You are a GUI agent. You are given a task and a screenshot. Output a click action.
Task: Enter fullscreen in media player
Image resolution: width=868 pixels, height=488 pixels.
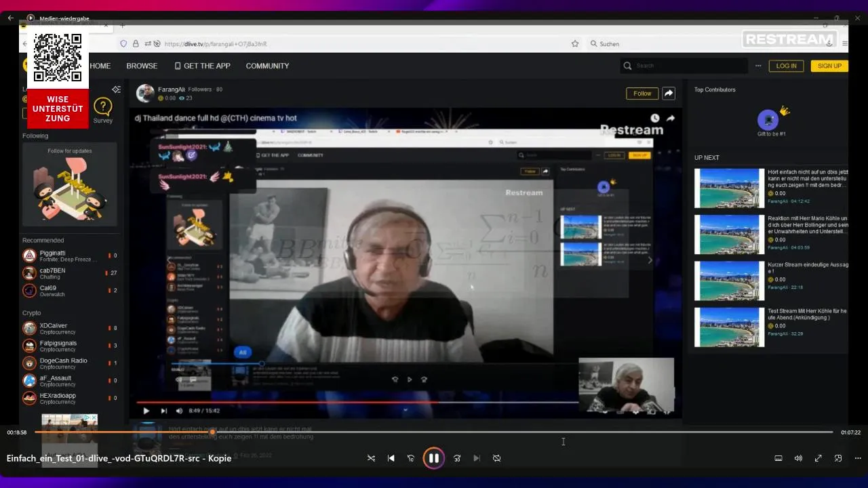click(818, 458)
